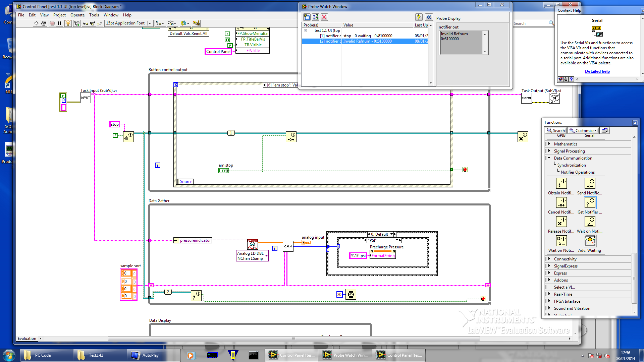Click the Windows Start button
This screenshot has width=644, height=362.
tap(9, 355)
